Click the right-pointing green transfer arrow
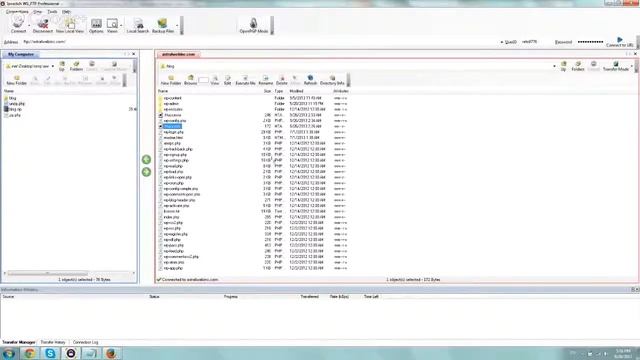 click(146, 172)
